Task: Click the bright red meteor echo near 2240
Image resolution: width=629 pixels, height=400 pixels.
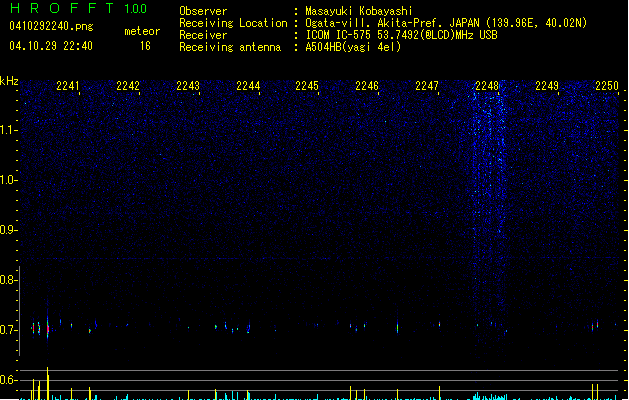Action: click(x=48, y=328)
